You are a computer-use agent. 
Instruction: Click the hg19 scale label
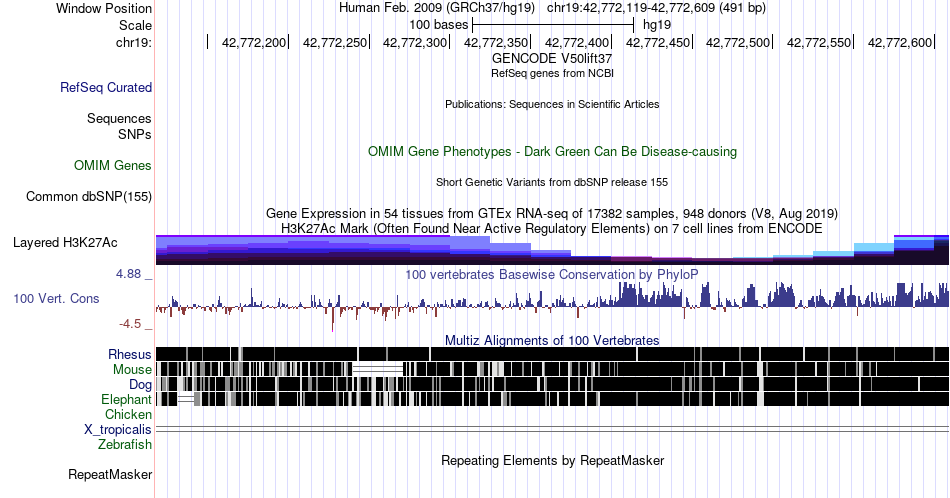click(657, 25)
